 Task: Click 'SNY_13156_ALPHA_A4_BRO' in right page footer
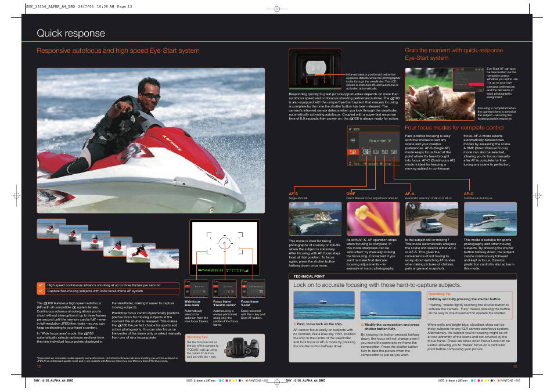click(x=305, y=381)
